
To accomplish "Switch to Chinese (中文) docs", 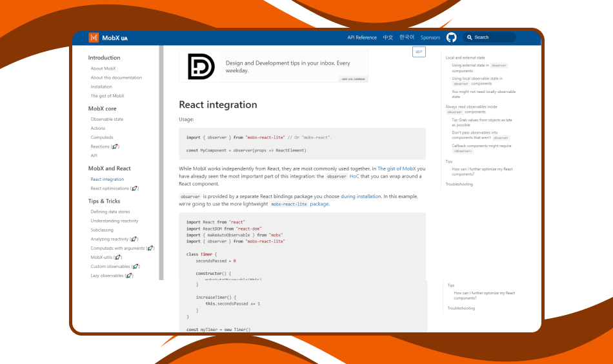I will [388, 37].
